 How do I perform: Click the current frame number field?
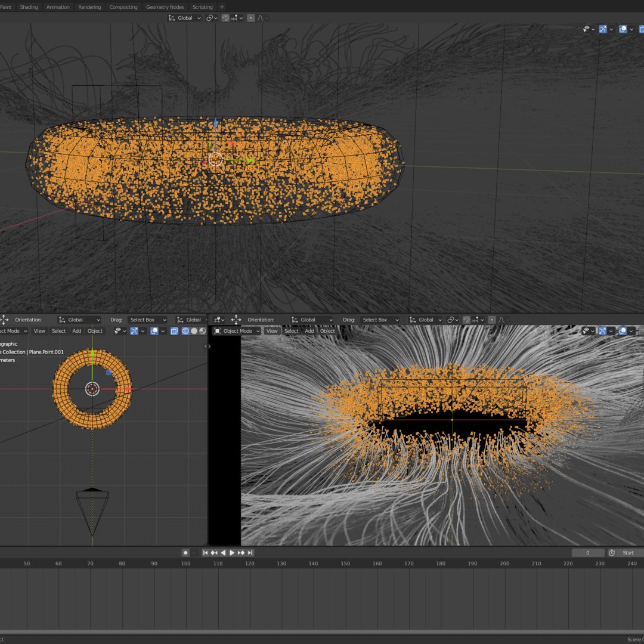(587, 553)
